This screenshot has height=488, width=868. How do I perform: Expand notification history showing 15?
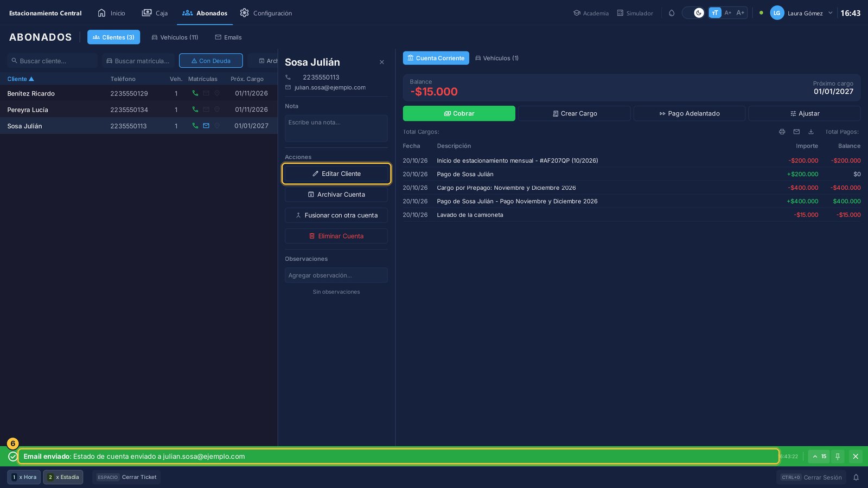pos(819,457)
